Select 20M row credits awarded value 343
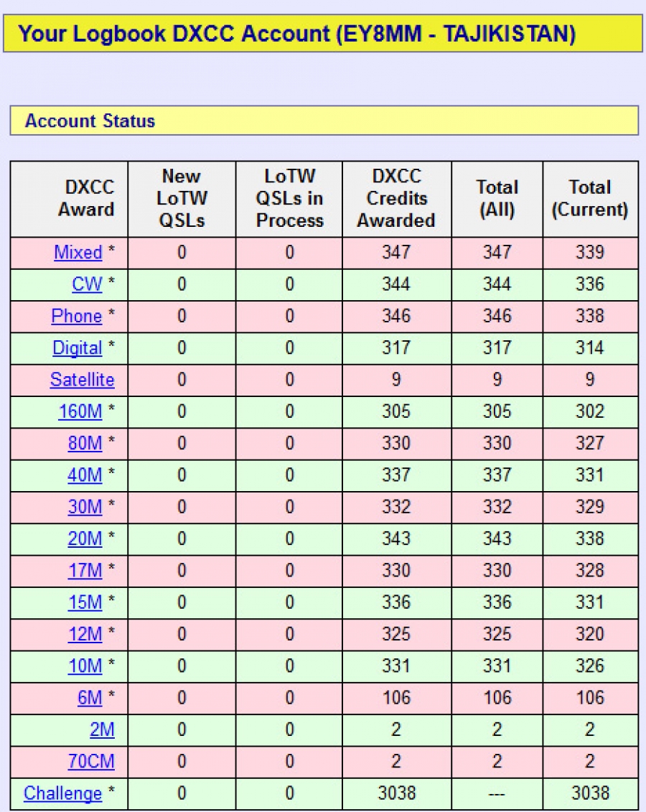Viewport: 646px width, 812px height. click(396, 539)
